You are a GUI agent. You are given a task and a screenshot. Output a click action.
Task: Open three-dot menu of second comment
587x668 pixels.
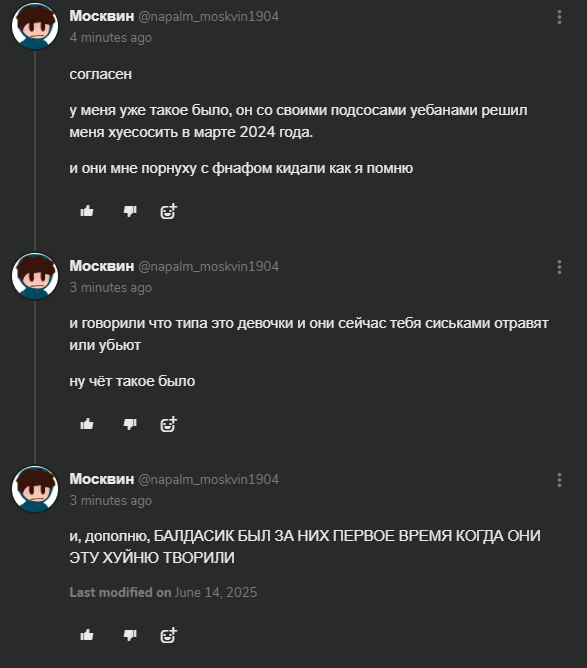tap(559, 267)
